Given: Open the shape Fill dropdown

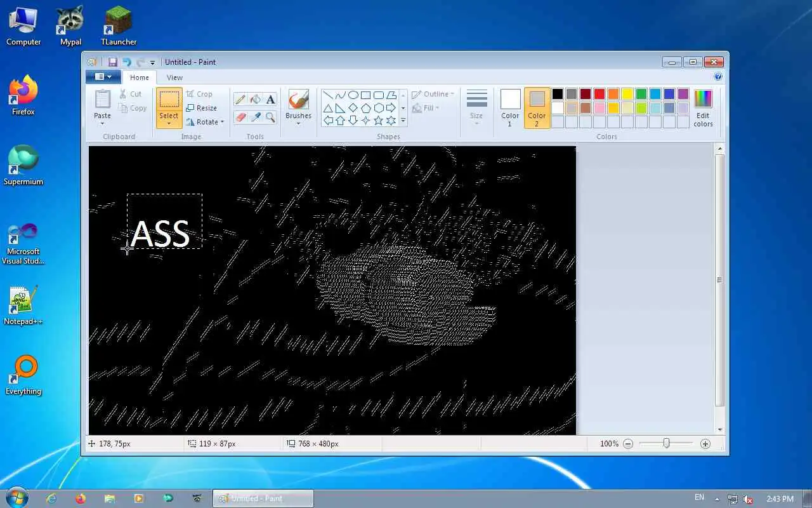Looking at the screenshot, I should tap(426, 108).
